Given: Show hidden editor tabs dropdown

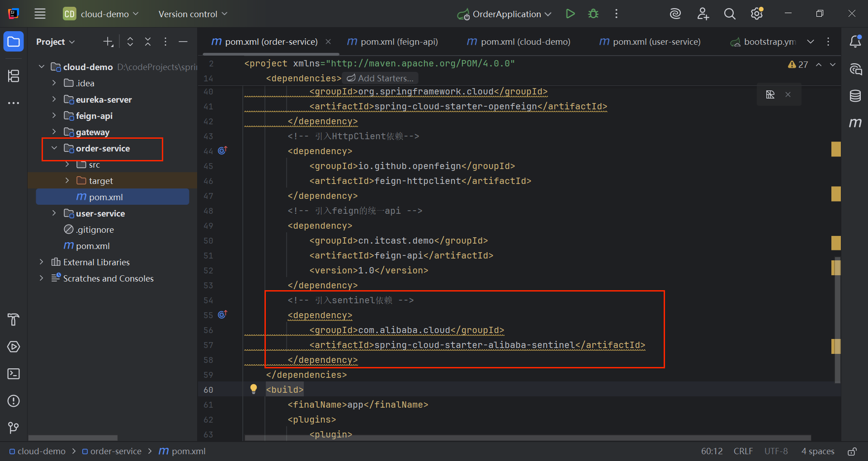Looking at the screenshot, I should 811,42.
